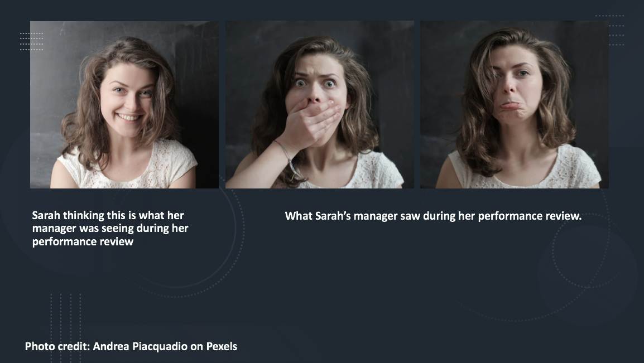Select the dotted lines decoration at top-right corner
This screenshot has height=363, width=644.
(610, 30)
